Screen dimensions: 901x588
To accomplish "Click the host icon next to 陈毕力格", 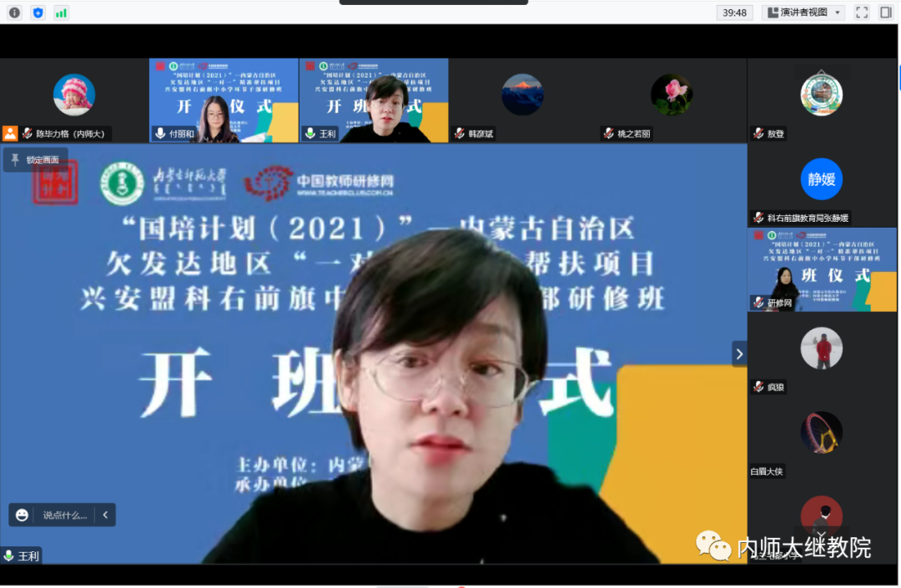I will pos(10,133).
